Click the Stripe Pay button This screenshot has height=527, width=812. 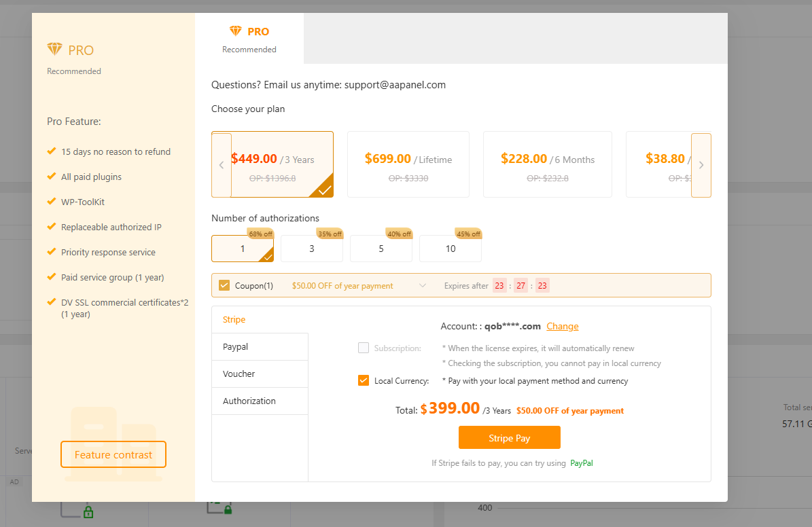point(510,437)
